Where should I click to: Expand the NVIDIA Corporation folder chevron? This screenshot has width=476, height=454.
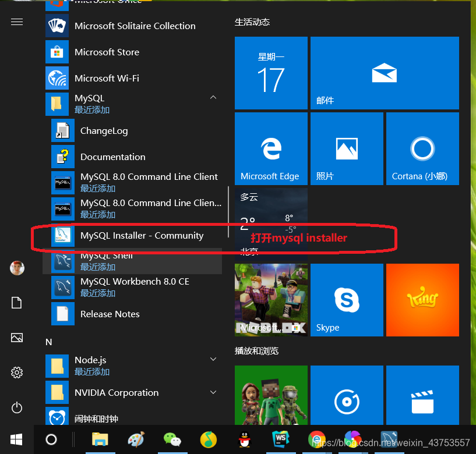[213, 392]
